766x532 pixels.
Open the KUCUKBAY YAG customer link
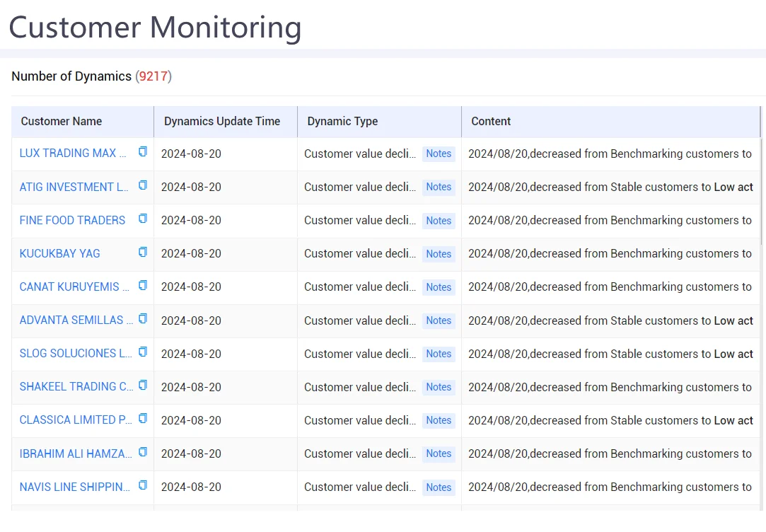point(59,253)
